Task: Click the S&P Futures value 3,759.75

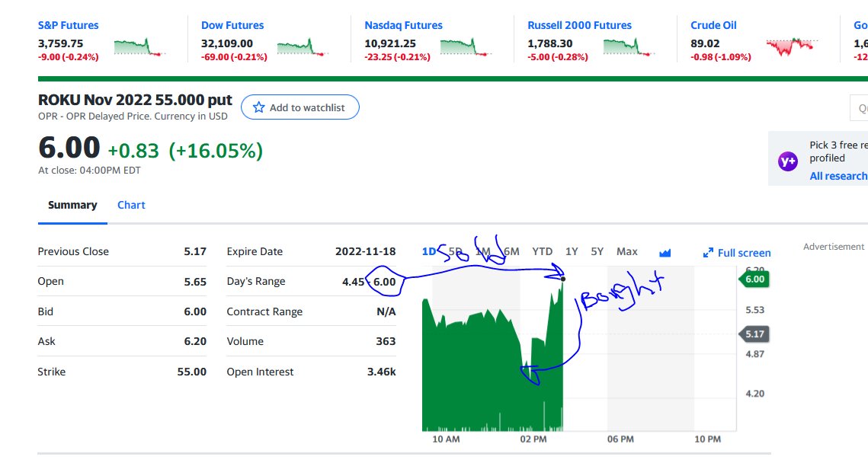Action: coord(60,43)
